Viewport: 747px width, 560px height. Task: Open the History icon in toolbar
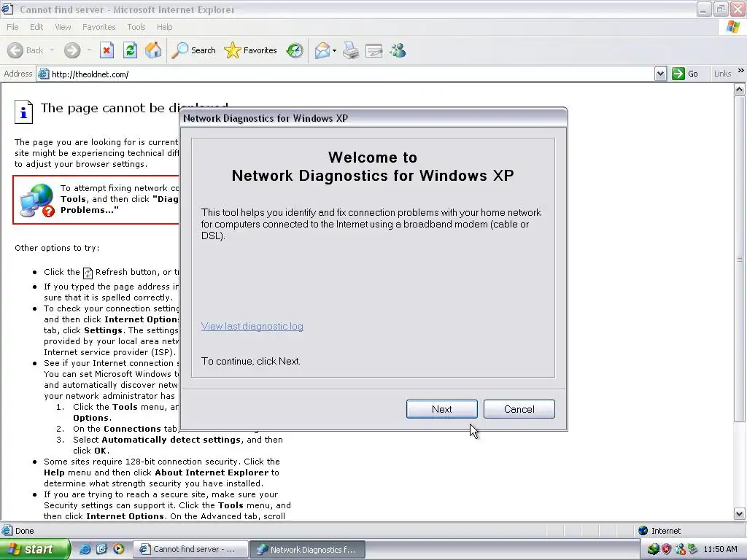pyautogui.click(x=295, y=50)
